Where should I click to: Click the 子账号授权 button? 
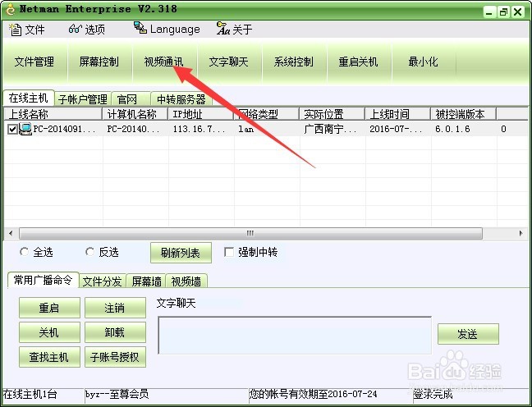pyautogui.click(x=116, y=357)
